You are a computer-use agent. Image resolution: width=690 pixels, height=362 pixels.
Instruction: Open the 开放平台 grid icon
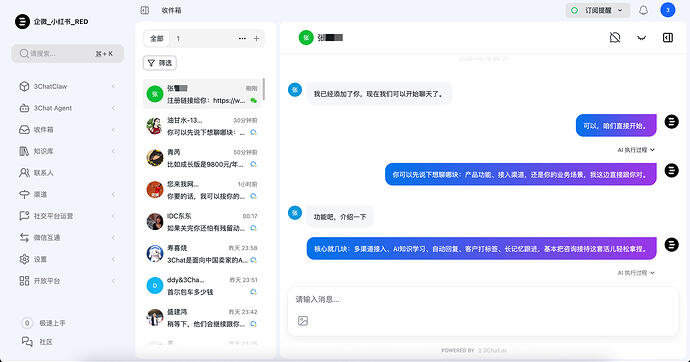tap(24, 281)
